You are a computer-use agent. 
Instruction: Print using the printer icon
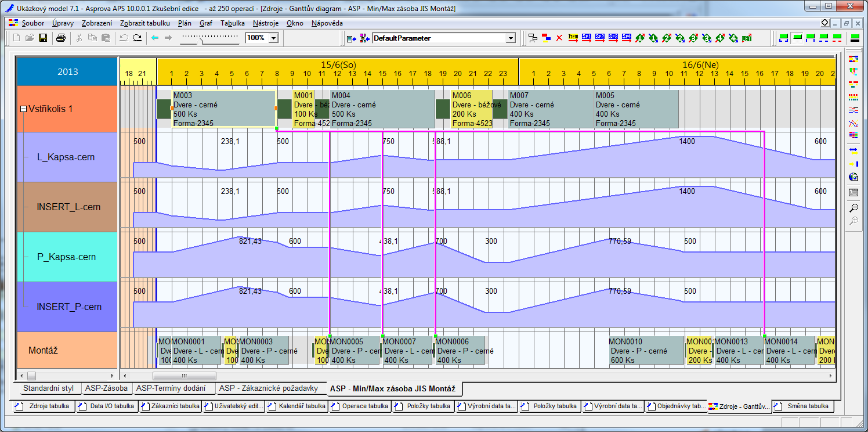(61, 38)
